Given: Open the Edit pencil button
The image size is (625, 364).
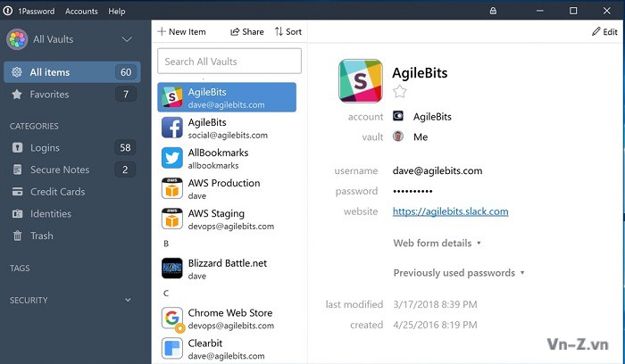Looking at the screenshot, I should tap(604, 31).
